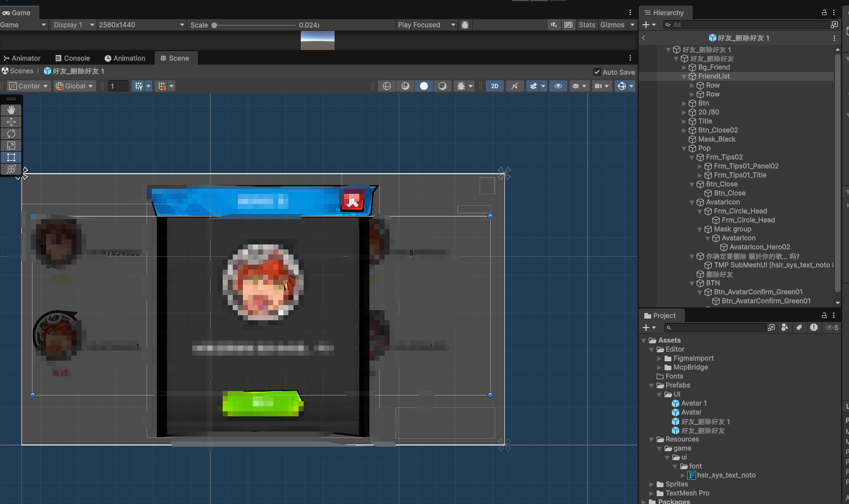Switch to the Animation tab
Screen dimensions: 849x504
pos(125,58)
